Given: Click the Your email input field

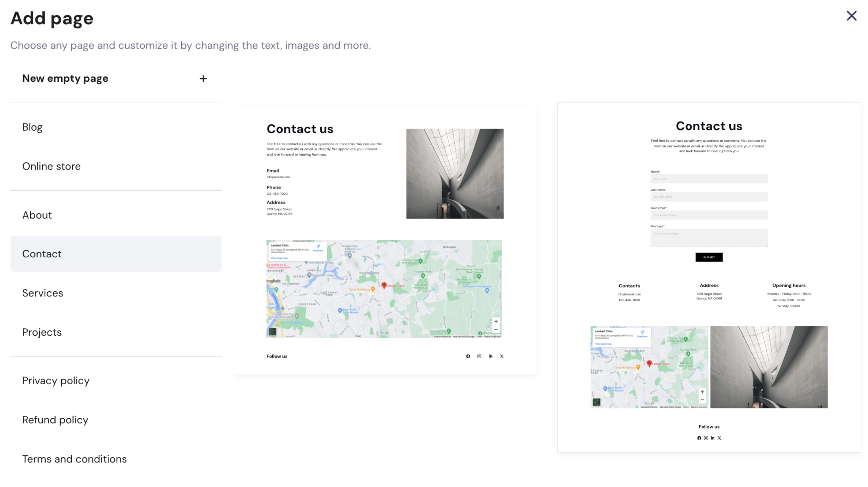Looking at the screenshot, I should [709, 215].
